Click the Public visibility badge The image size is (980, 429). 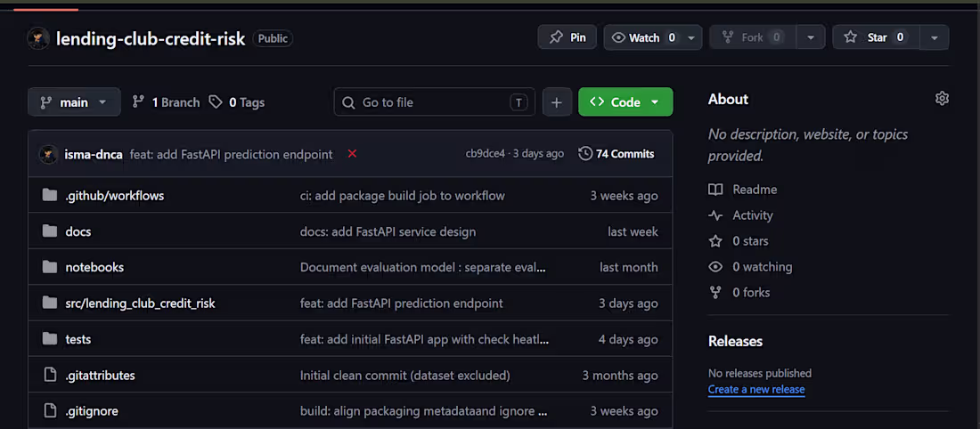(x=273, y=38)
